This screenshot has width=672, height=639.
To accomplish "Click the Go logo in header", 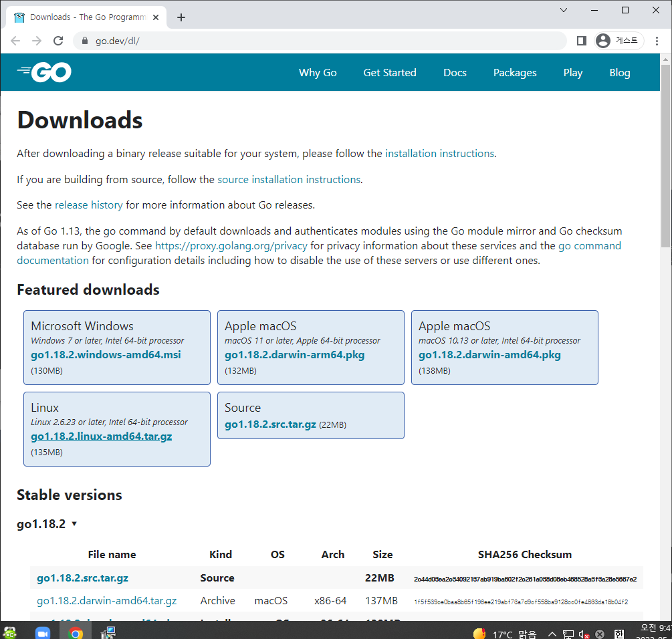I will (x=44, y=72).
